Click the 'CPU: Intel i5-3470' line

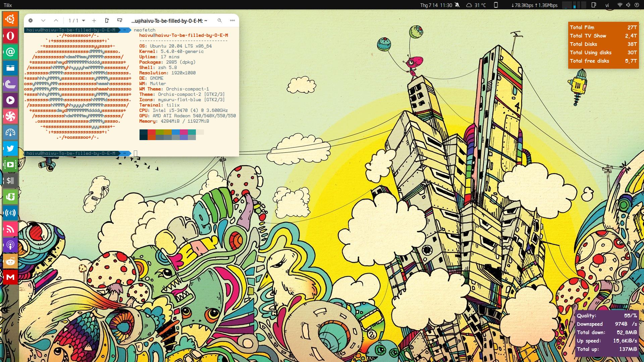click(x=183, y=110)
